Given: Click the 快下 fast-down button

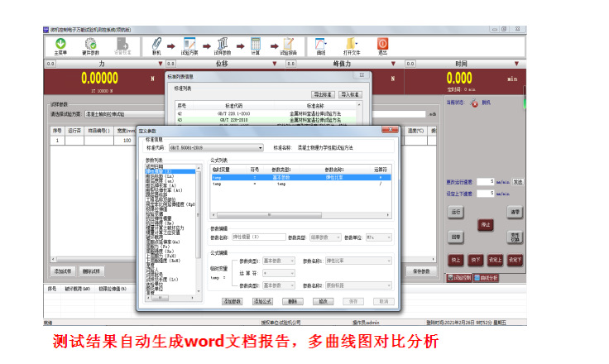Looking at the screenshot, I should point(476,260).
